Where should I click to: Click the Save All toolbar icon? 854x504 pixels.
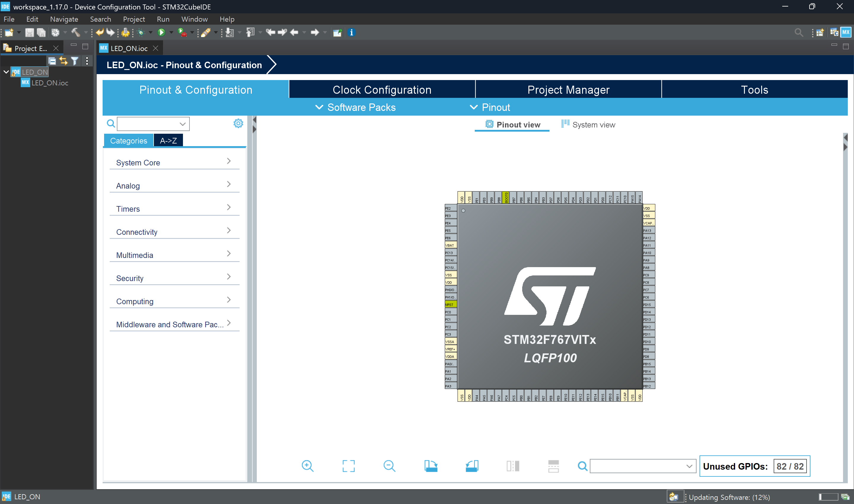pos(41,33)
